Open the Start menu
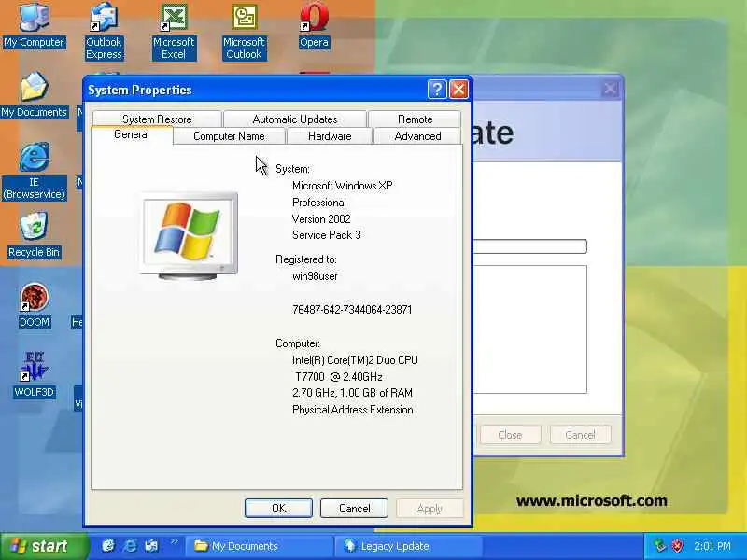Screen dimensions: 747x560 44,546
